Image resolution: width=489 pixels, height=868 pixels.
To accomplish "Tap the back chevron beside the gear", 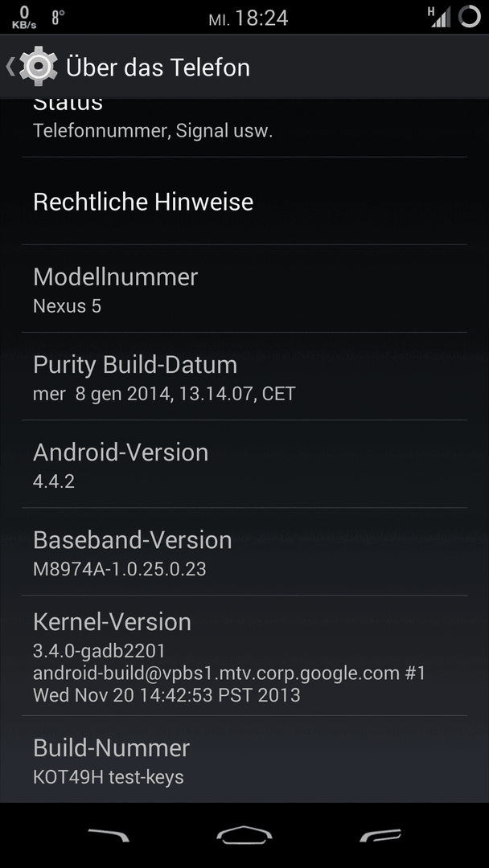I will coord(10,67).
